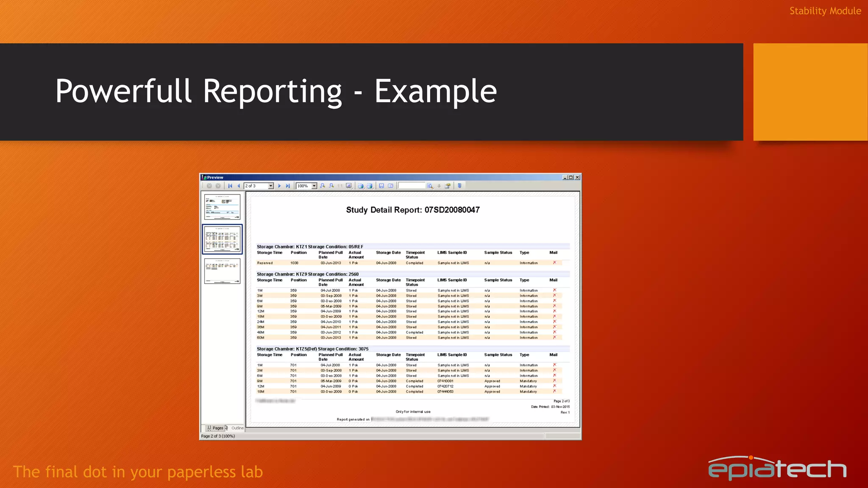Screen dimensions: 868x488
Task: Go to previous page arrow
Action: click(239, 186)
